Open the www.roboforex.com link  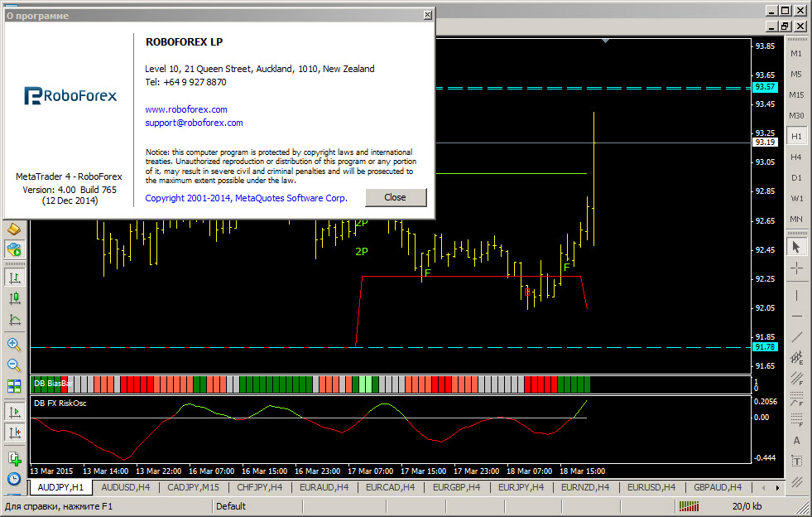pos(186,109)
